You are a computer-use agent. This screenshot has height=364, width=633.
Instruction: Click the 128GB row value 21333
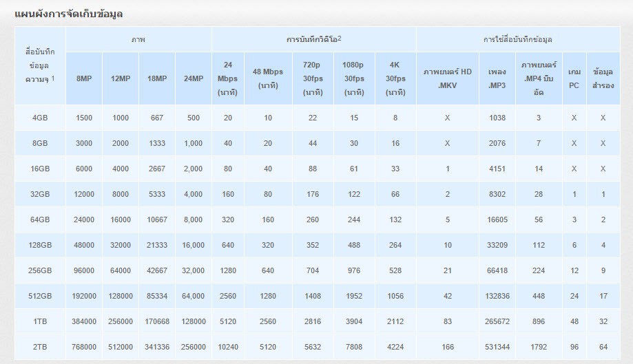click(157, 245)
